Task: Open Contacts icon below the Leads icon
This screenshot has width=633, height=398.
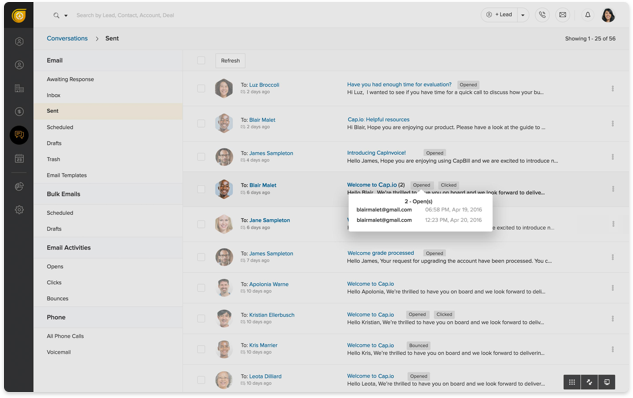Action: point(19,65)
